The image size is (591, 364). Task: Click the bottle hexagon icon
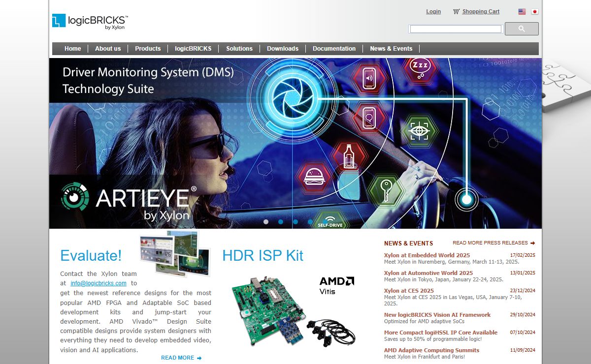click(x=349, y=156)
